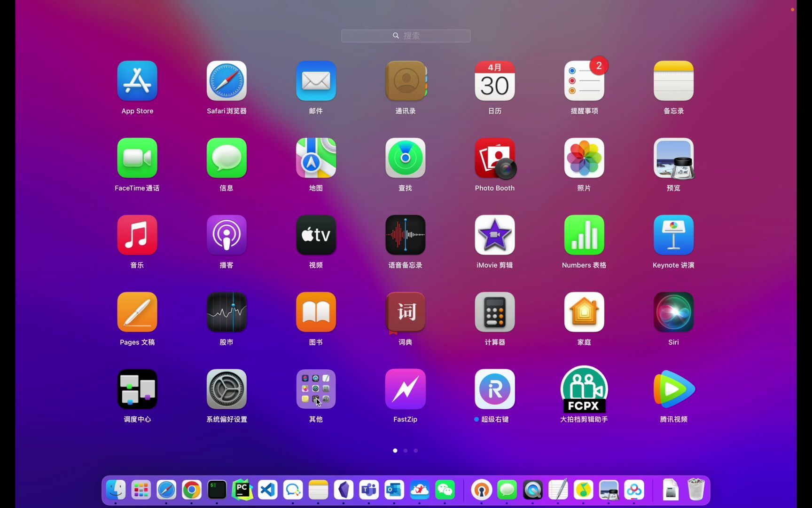Open Baidu Netdisk in the Dock
Image resolution: width=812 pixels, height=508 pixels.
[x=634, y=490]
